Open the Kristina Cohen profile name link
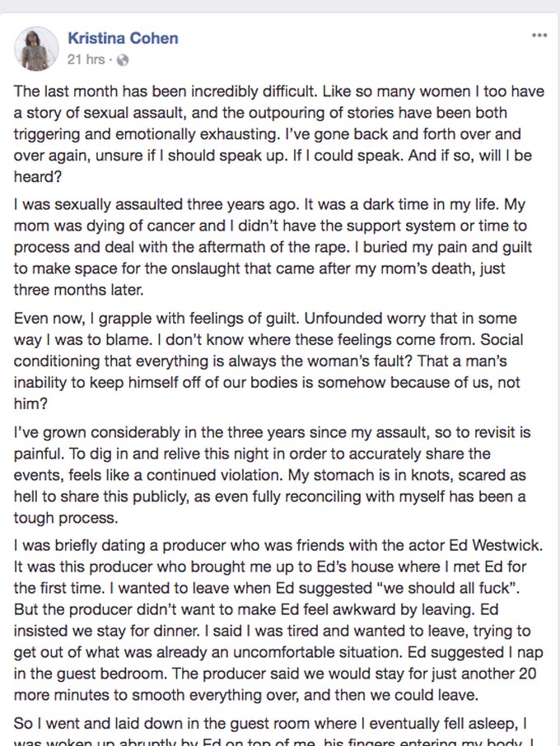This screenshot has width=560, height=746. pyautogui.click(x=124, y=38)
